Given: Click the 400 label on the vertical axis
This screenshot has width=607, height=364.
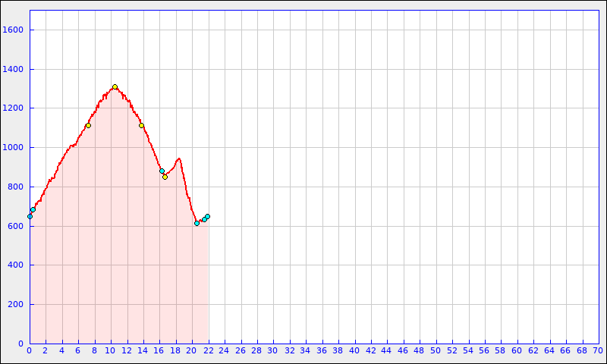Looking at the screenshot, I should (x=16, y=265).
